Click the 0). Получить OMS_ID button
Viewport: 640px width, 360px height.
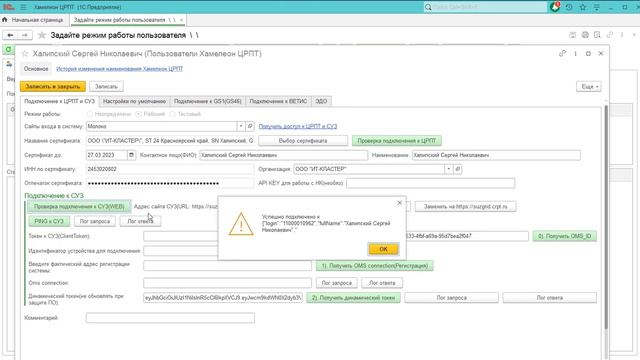pos(564,236)
